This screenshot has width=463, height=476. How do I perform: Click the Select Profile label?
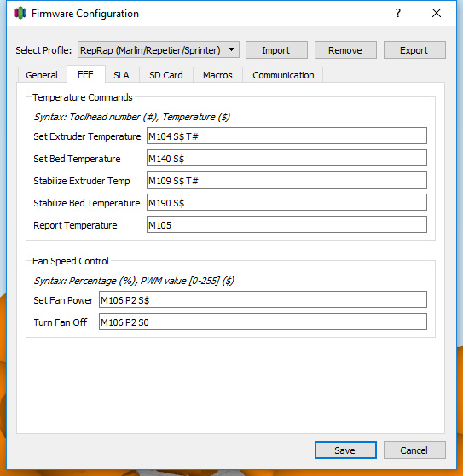tap(43, 50)
